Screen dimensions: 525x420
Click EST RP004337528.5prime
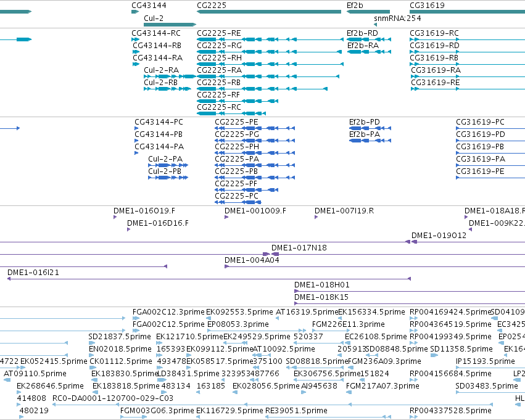click(451, 411)
